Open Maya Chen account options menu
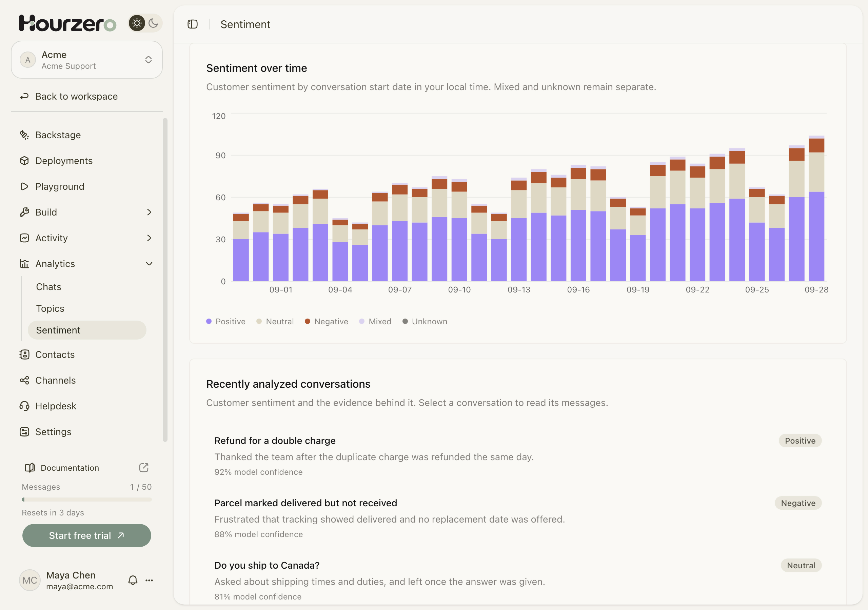868x610 pixels. click(149, 580)
